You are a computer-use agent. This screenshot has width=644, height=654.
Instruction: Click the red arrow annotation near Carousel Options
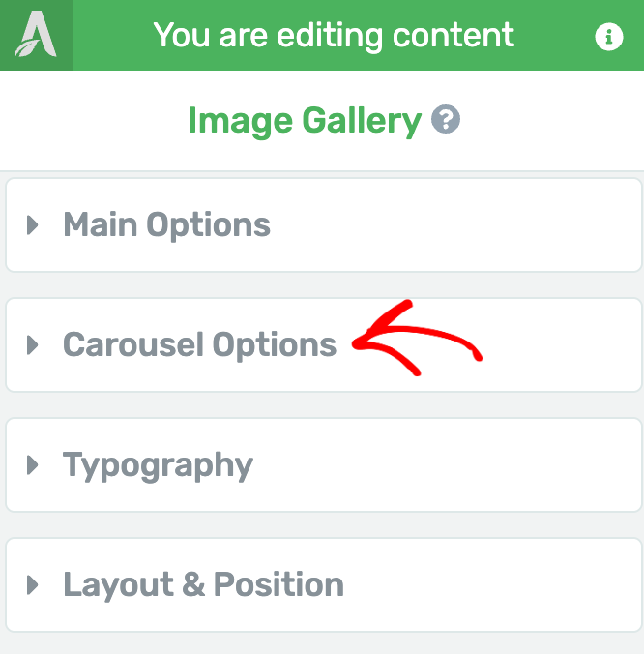tap(417, 338)
